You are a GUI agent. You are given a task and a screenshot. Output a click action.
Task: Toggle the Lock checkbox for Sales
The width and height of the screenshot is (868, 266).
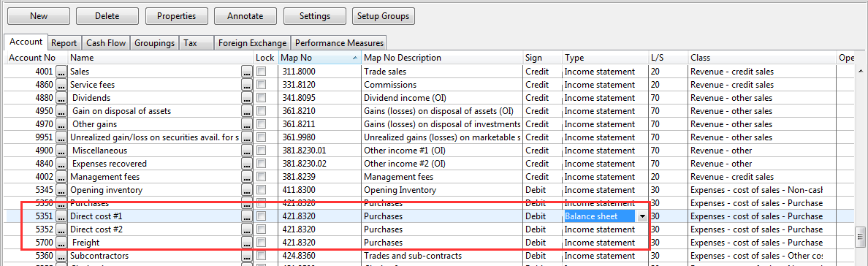(262, 72)
